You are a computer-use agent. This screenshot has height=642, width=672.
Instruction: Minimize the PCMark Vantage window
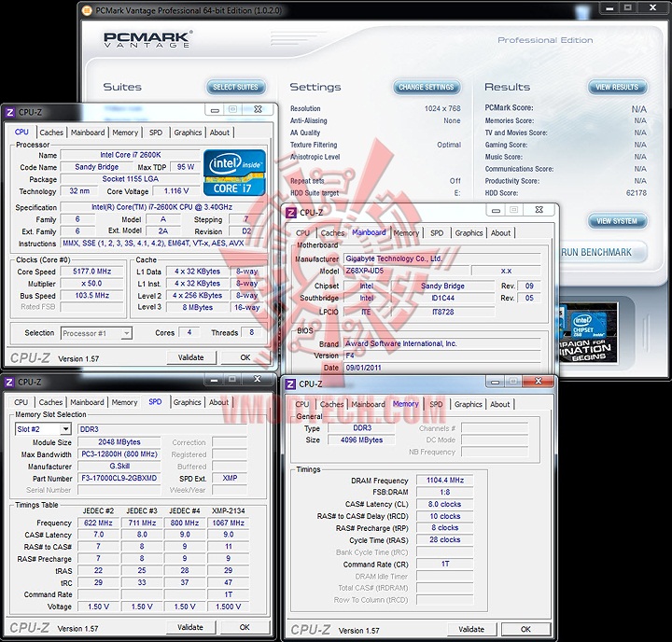click(609, 8)
